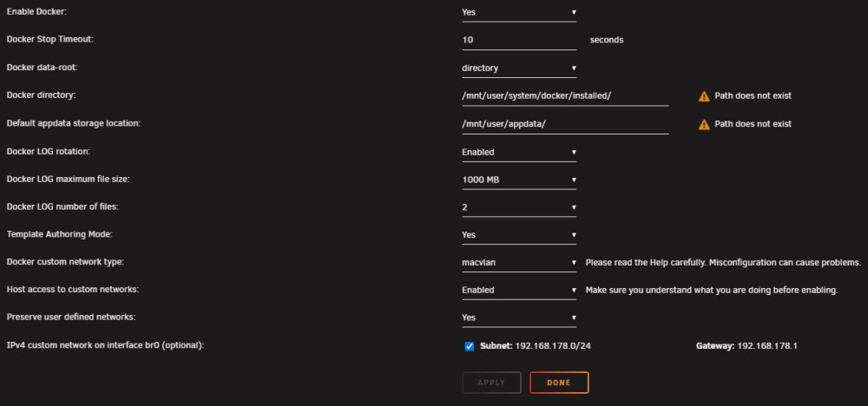Edit the default appdata storage location field
868x406 pixels.
565,124
